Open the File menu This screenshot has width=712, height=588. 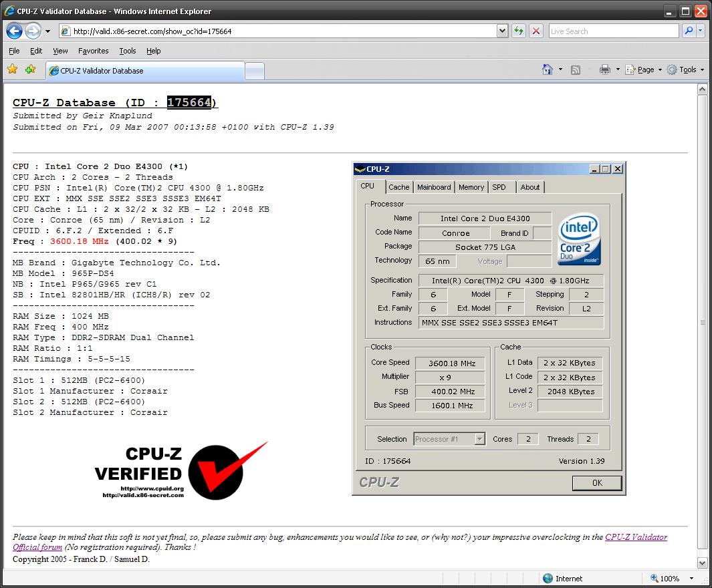(14, 51)
